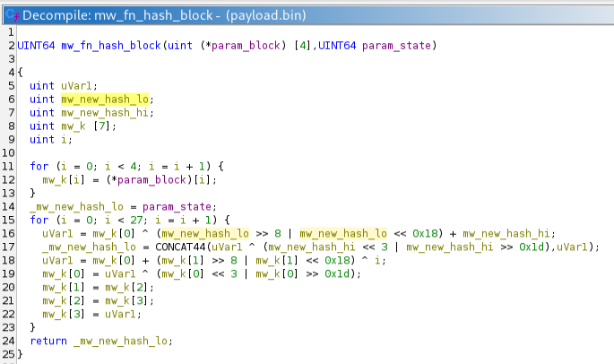
Task: Click the opening brace on line 4
Action: (20, 72)
